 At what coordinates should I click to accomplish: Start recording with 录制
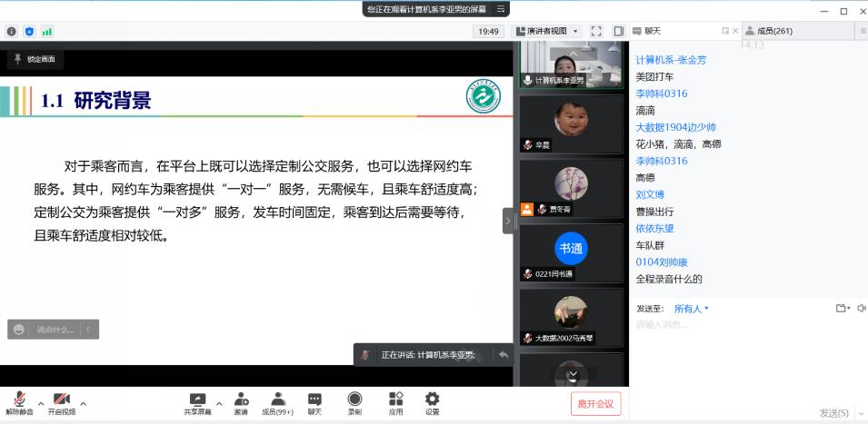click(354, 403)
